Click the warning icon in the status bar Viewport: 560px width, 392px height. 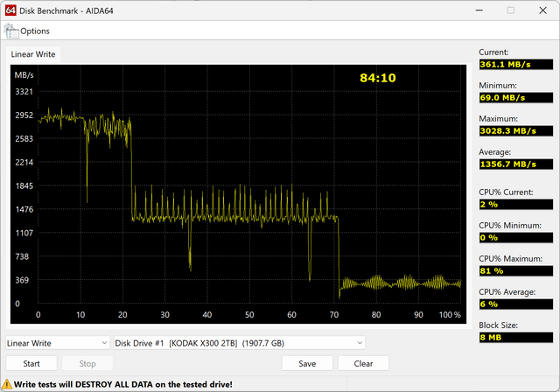[x=6, y=384]
